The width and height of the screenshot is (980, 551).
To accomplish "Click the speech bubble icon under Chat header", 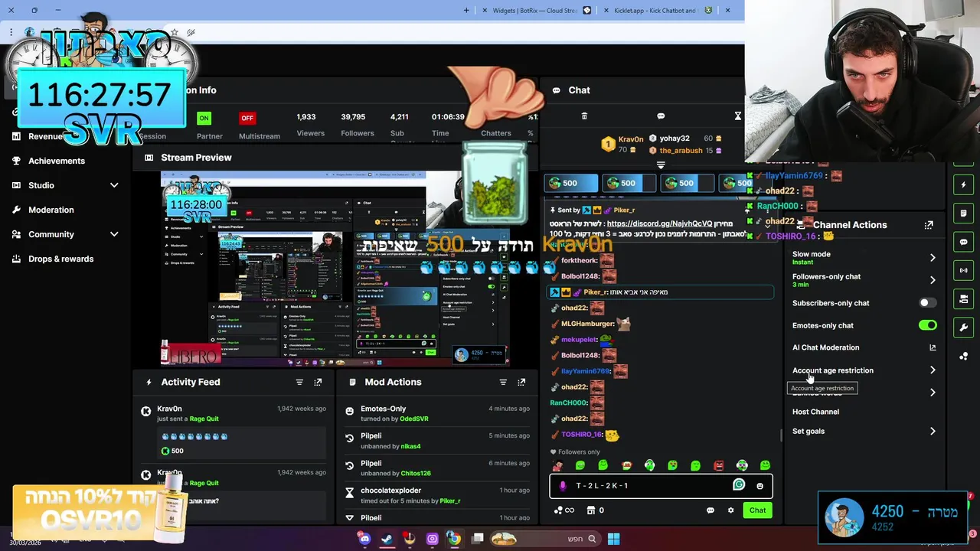I will (x=661, y=116).
